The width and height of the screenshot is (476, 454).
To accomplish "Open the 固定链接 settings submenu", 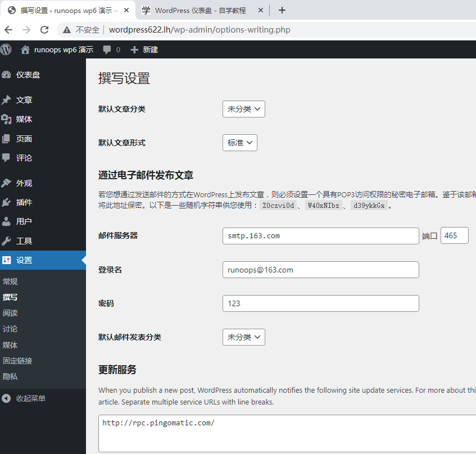I will click(x=17, y=361).
